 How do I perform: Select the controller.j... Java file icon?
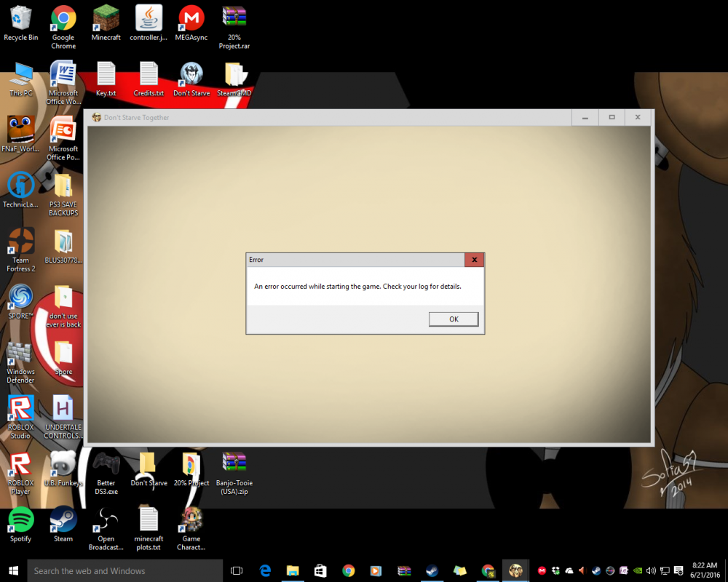click(149, 23)
